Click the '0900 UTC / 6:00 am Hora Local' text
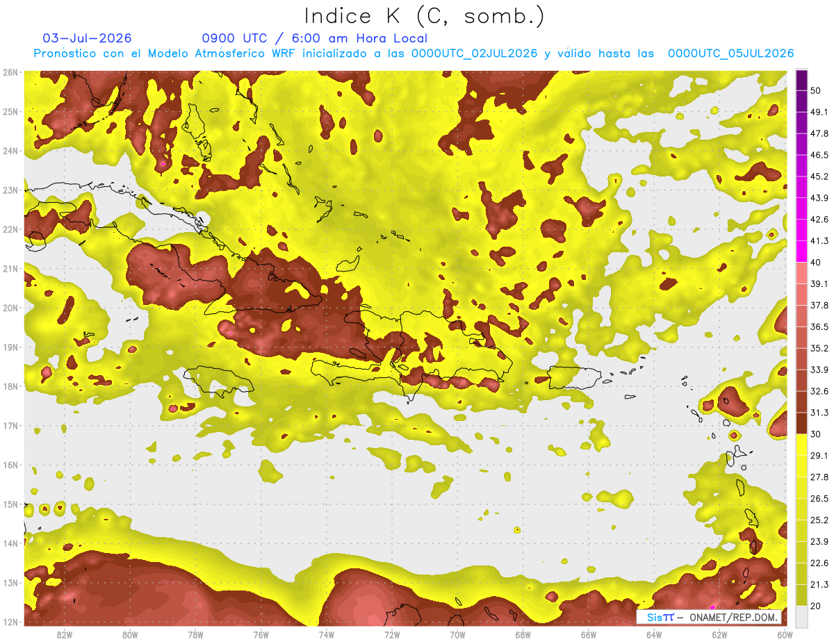The image size is (834, 644). pyautogui.click(x=314, y=38)
